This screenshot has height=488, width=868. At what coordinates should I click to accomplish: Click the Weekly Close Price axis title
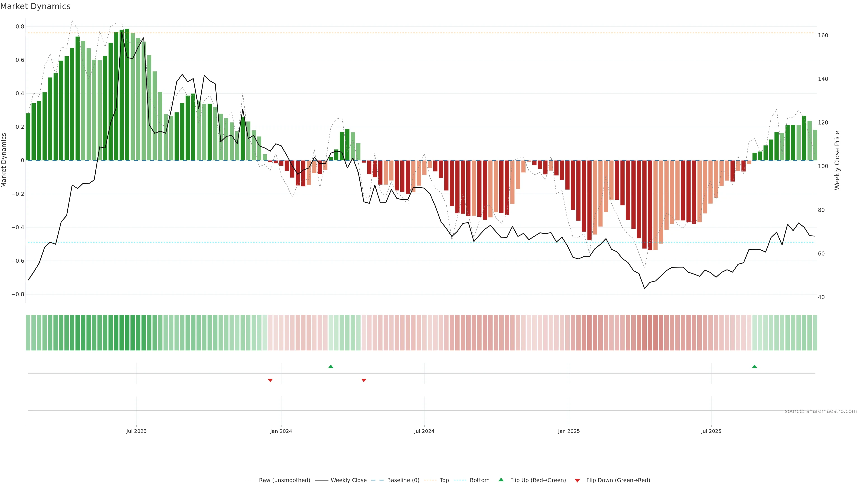tap(837, 160)
